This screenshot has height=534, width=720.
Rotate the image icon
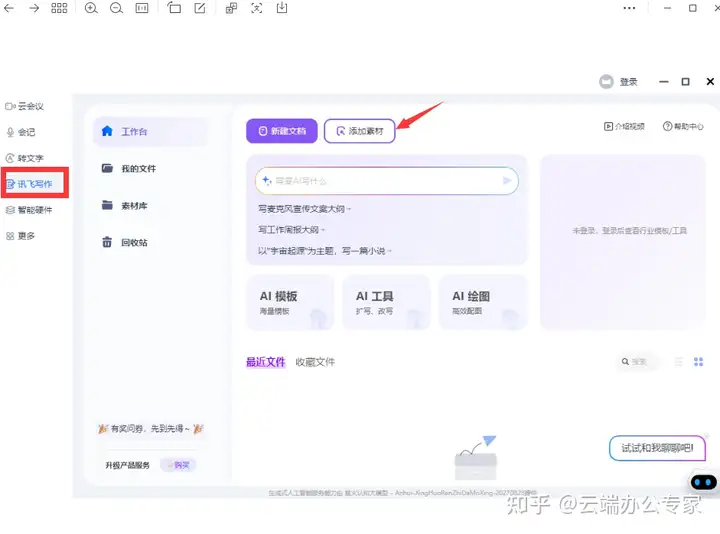[174, 8]
